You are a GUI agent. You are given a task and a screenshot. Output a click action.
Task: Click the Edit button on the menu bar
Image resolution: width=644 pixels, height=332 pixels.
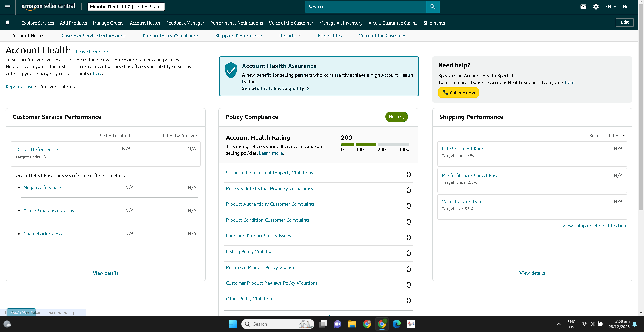coord(625,22)
